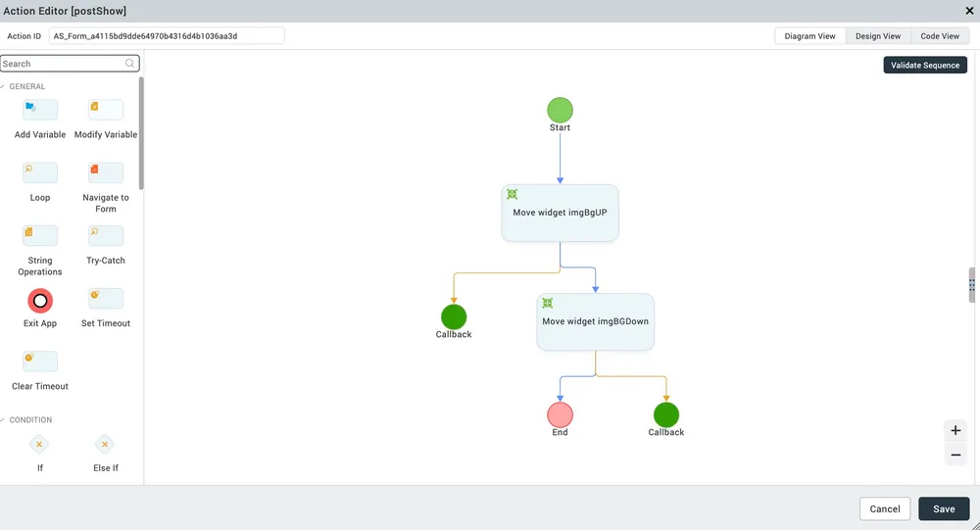
Task: Click the Validate Sequence button
Action: pos(925,66)
